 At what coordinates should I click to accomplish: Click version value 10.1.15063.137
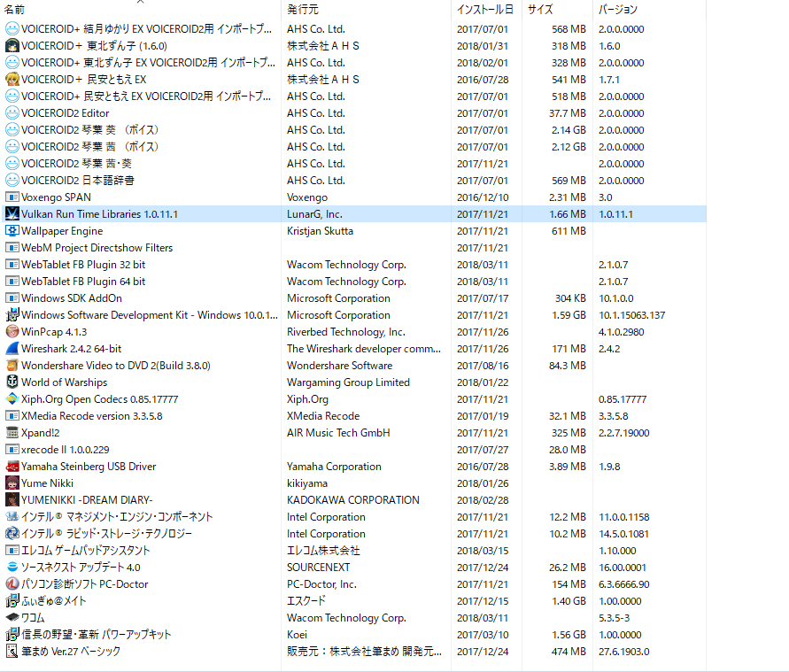point(632,315)
